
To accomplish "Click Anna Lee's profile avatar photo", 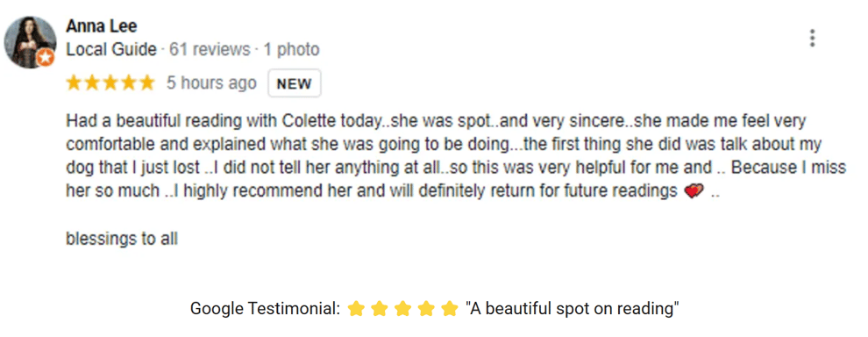I will click(x=30, y=42).
